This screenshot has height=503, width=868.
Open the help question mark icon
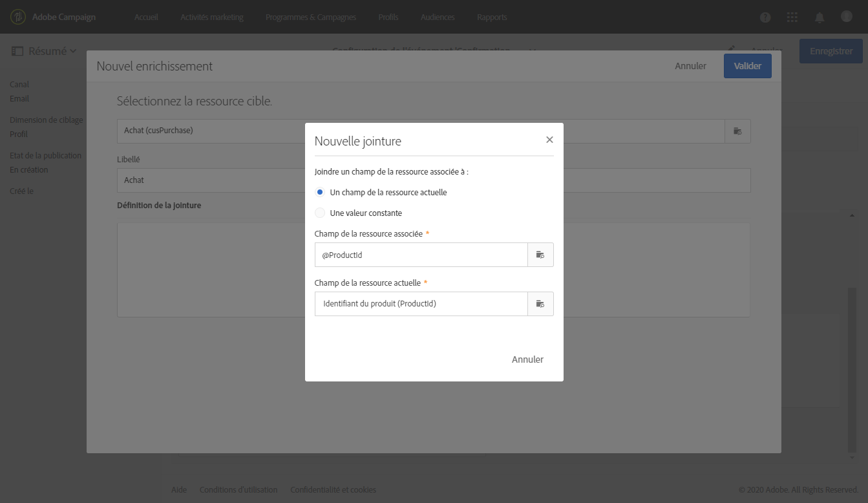click(765, 17)
